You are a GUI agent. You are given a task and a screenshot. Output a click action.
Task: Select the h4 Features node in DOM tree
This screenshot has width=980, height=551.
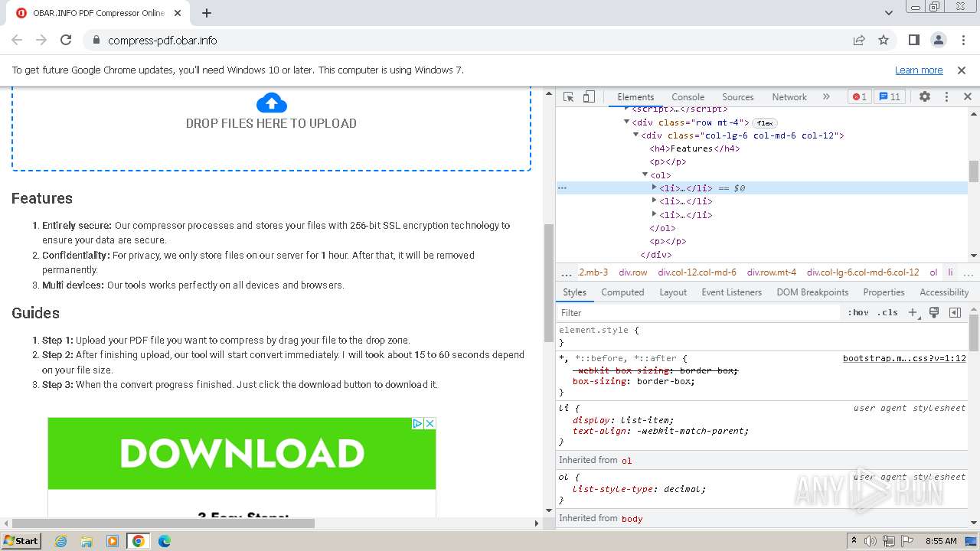694,148
